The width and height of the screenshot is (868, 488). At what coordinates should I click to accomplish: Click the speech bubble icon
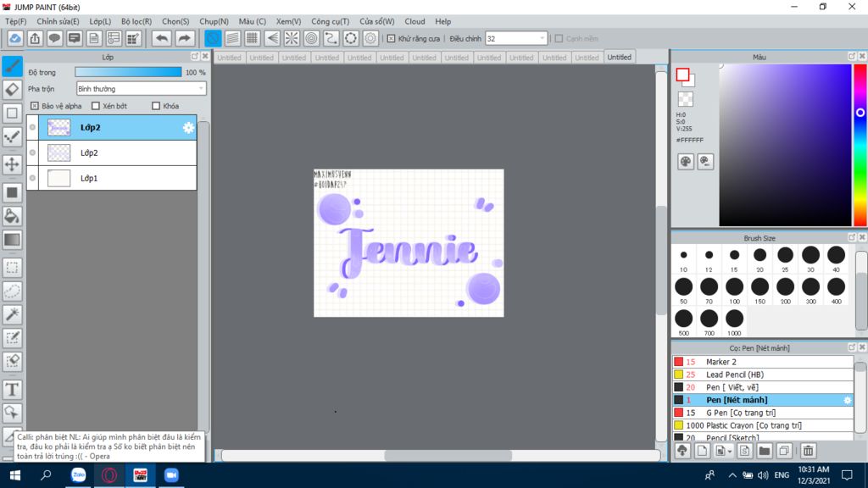click(x=54, y=38)
